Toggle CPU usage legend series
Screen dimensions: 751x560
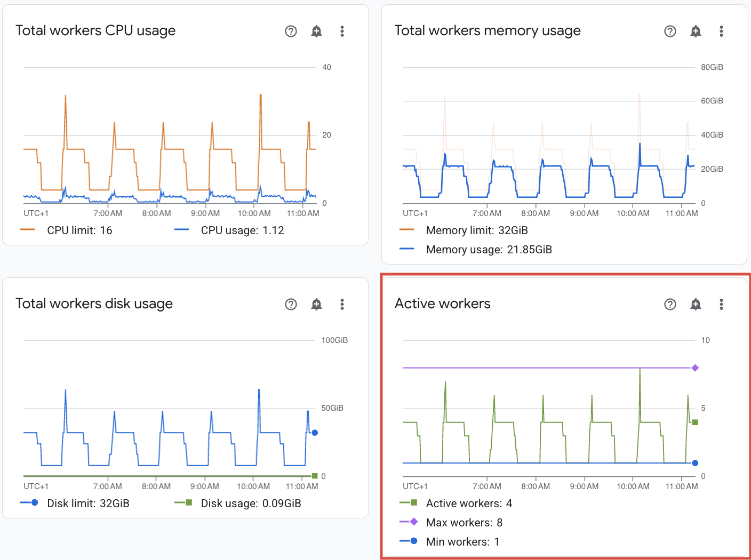(x=229, y=230)
